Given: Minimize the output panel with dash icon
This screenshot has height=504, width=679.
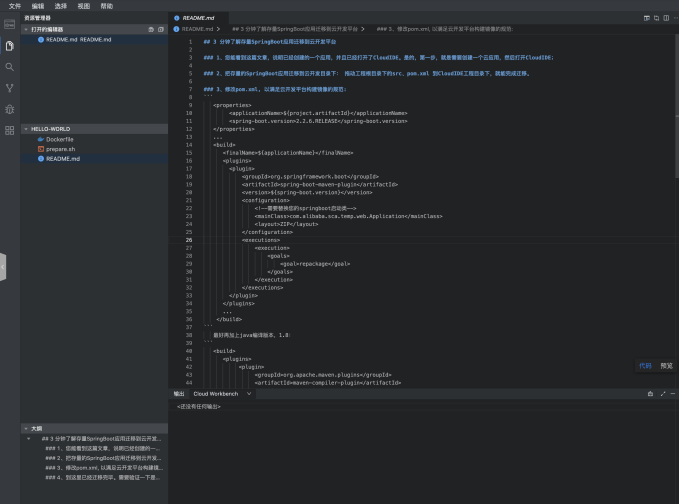Looking at the screenshot, I should [673, 394].
